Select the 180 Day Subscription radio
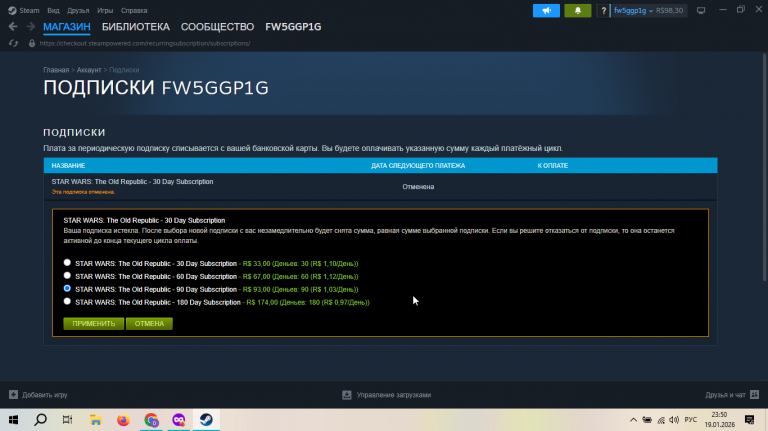768x431 pixels. (x=67, y=302)
